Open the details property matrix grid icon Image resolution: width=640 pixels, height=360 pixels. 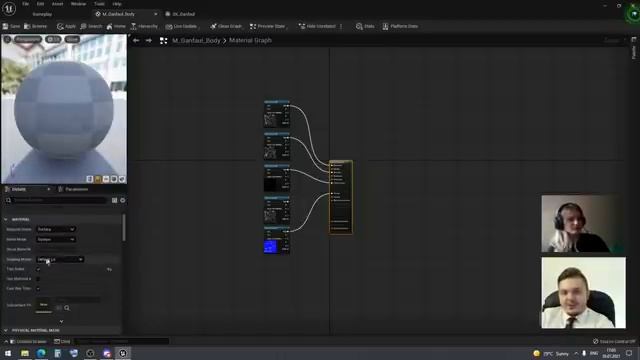114,200
